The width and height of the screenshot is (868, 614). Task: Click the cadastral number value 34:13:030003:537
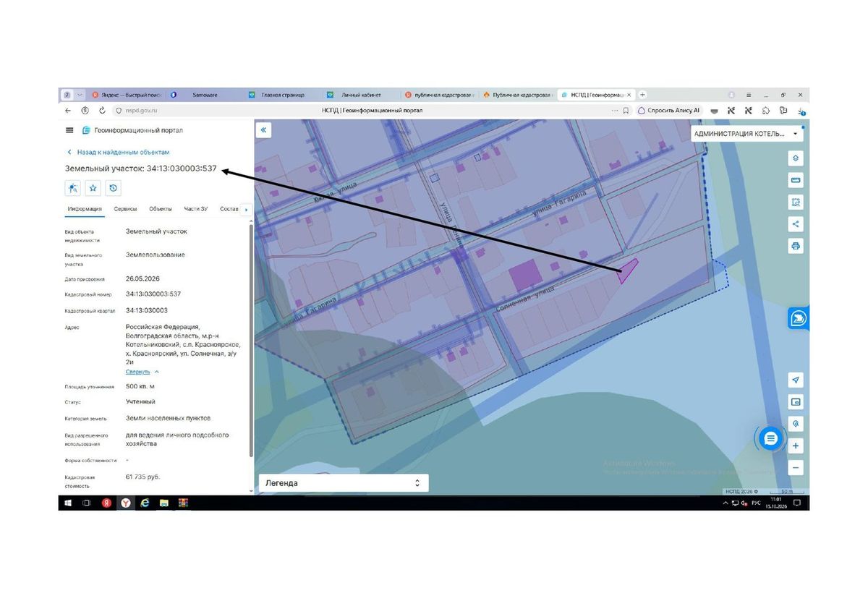pos(153,294)
